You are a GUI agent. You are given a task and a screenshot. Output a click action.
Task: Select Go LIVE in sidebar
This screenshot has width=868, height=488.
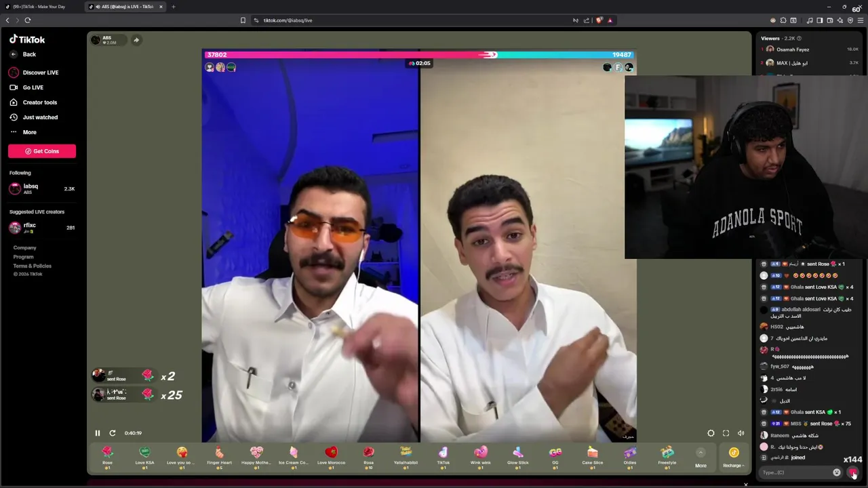coord(27,87)
